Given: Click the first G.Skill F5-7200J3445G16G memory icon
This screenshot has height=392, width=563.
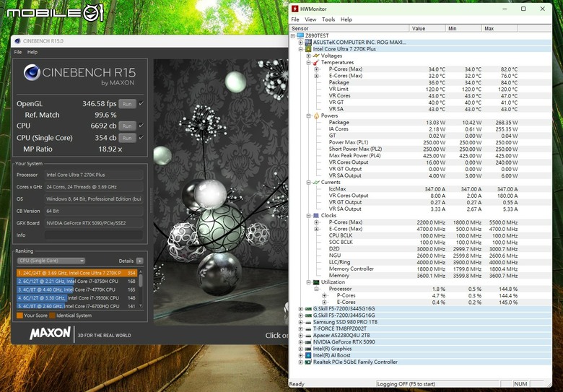Looking at the screenshot, I should coord(308,309).
